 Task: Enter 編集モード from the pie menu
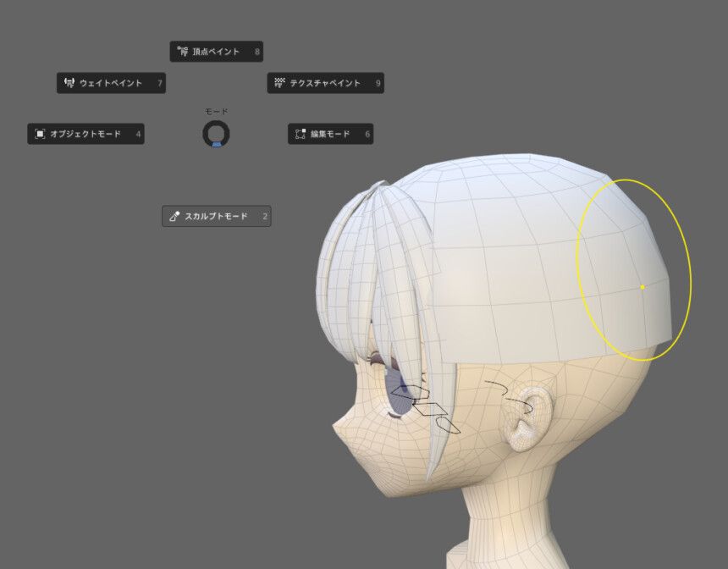(x=331, y=134)
